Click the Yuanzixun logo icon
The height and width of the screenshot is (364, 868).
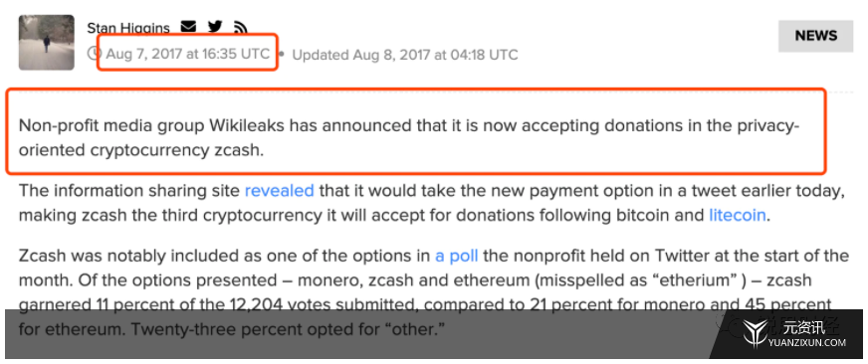click(x=755, y=335)
